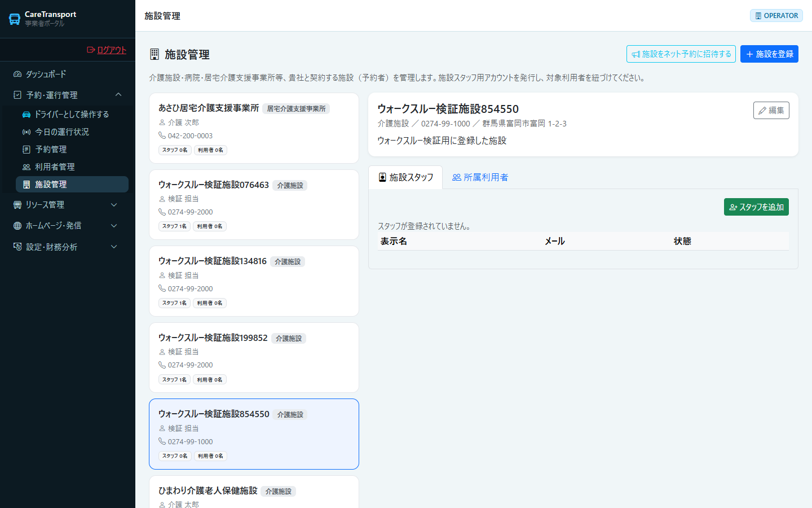
Task: Click 施設をネット予約に招待する button
Action: 681,54
